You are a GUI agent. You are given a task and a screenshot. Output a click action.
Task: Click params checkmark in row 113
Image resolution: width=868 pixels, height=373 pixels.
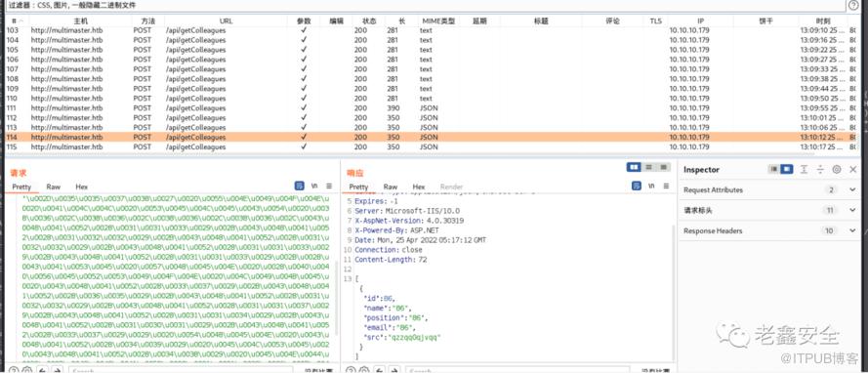(x=304, y=127)
